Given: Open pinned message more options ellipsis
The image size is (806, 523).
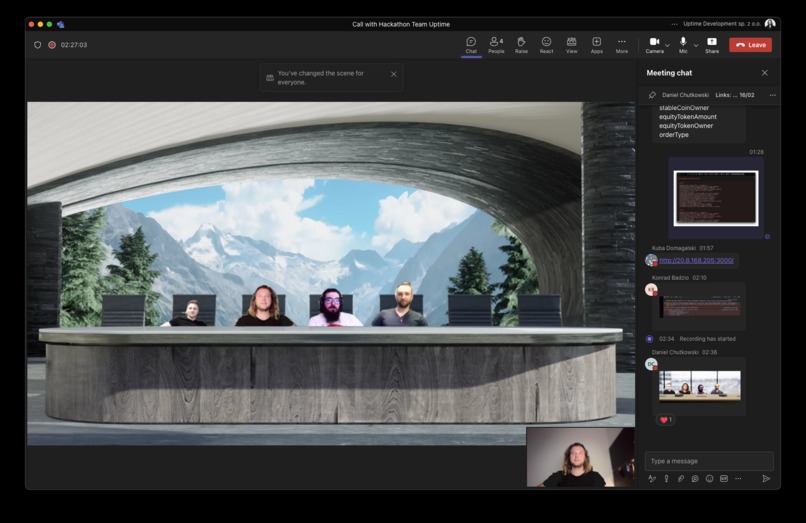Looking at the screenshot, I should coord(773,95).
